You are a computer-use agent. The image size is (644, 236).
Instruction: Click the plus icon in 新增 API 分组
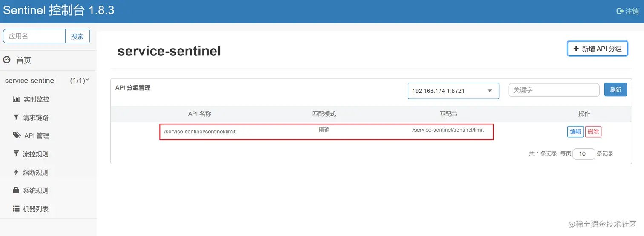point(576,49)
